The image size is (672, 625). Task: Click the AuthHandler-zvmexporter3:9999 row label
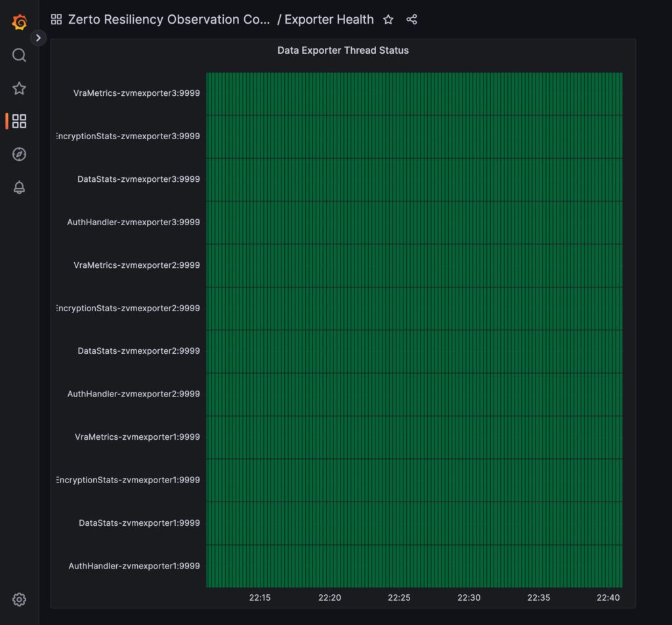(133, 222)
